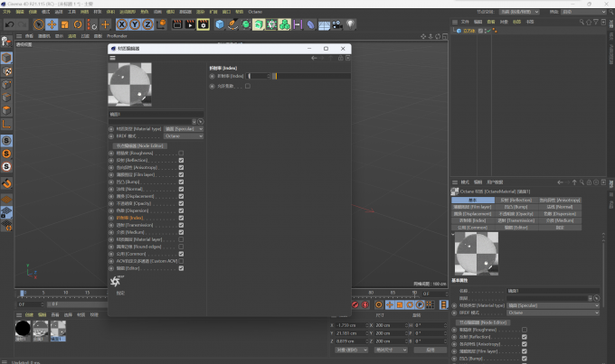This screenshot has width=615, height=364.
Task: Click the Undo arrow in the top toolbar
Action: click(x=9, y=24)
